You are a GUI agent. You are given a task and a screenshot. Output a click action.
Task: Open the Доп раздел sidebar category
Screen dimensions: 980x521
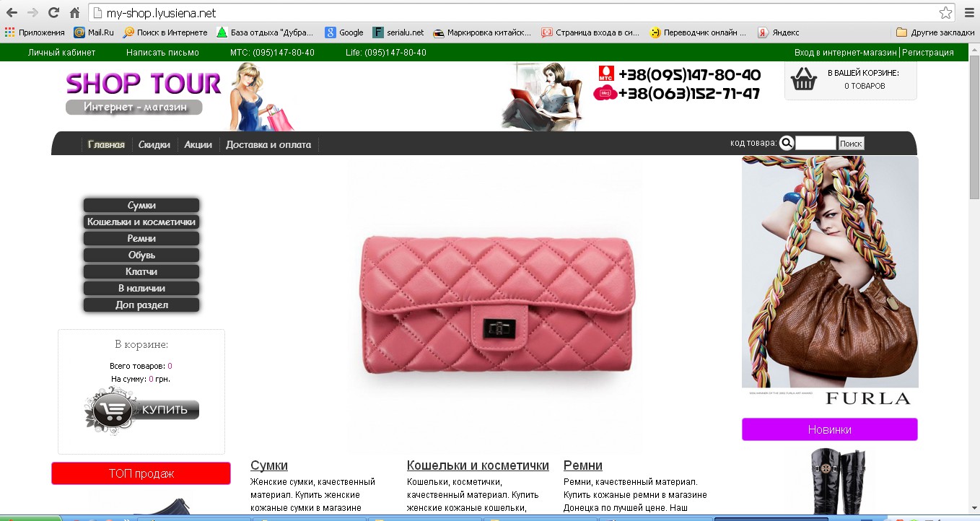pyautogui.click(x=141, y=305)
